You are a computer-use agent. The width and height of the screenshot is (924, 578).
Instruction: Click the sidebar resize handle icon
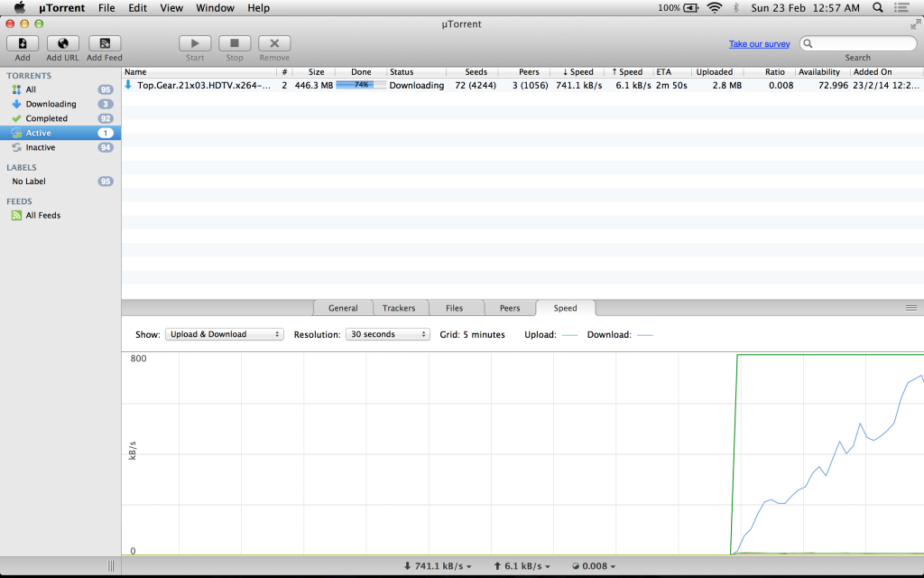(111, 566)
